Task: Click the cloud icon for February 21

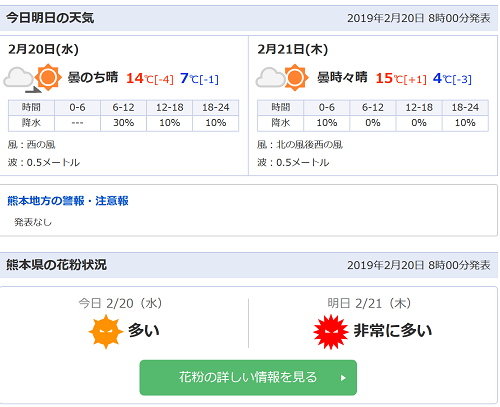Action: click(270, 78)
